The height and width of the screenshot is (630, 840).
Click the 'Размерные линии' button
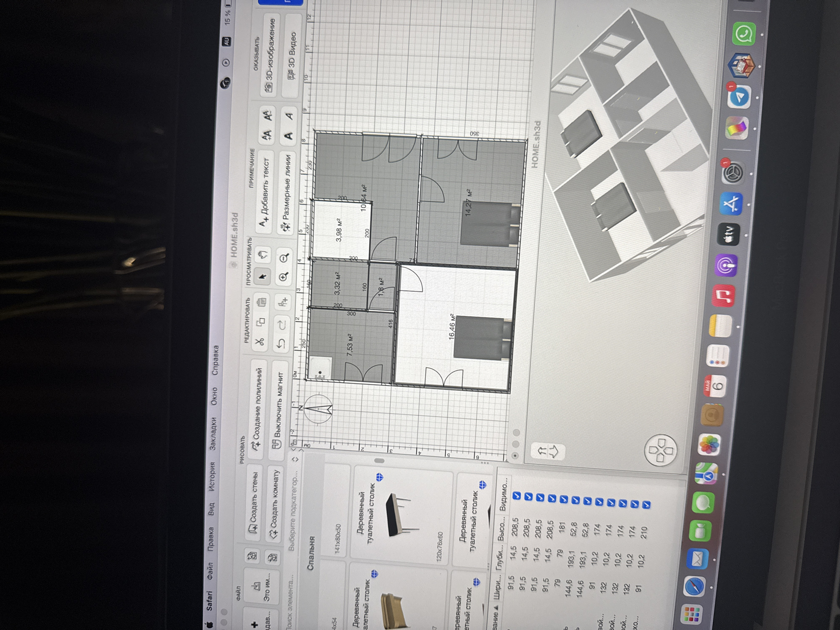click(286, 193)
